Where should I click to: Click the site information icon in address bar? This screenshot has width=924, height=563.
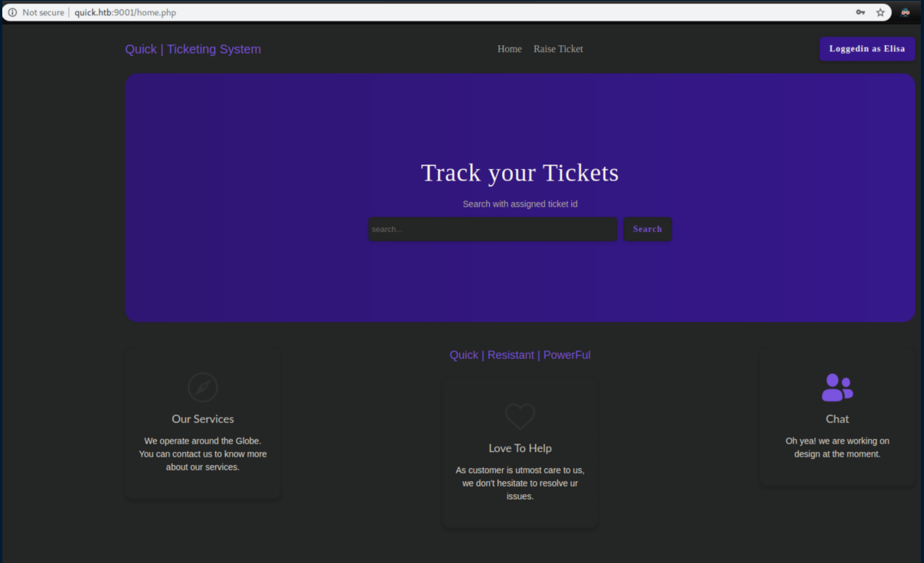coord(12,12)
